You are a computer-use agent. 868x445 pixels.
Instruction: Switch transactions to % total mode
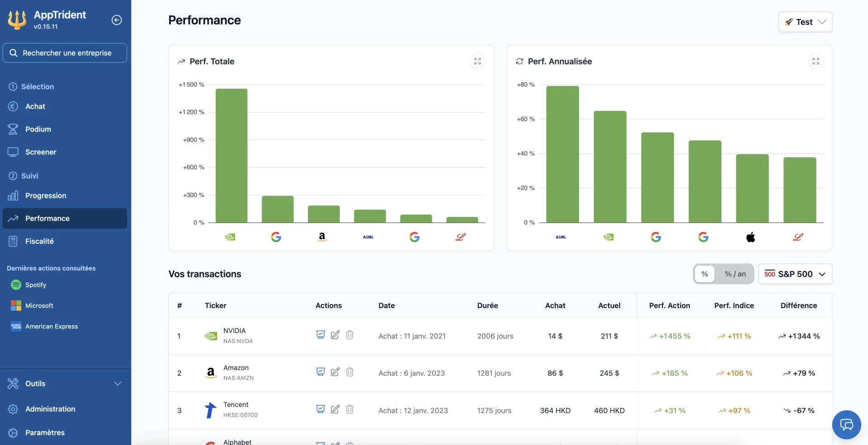click(x=704, y=274)
